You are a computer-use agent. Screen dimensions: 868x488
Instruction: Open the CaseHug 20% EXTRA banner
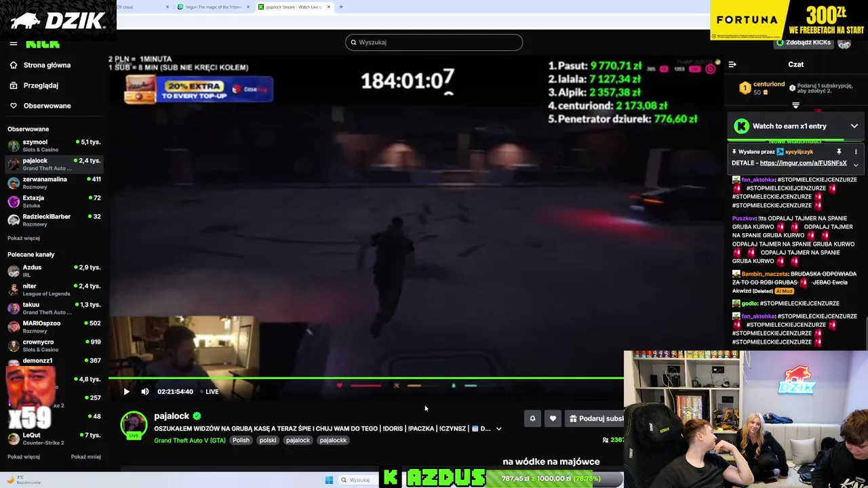point(199,89)
